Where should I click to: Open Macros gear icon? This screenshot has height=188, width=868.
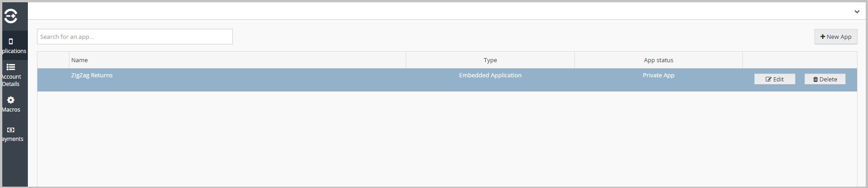(x=11, y=100)
